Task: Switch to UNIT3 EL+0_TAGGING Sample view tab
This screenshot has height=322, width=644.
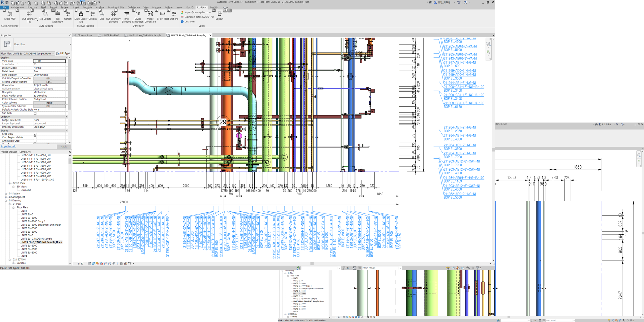Action: pyautogui.click(x=143, y=35)
